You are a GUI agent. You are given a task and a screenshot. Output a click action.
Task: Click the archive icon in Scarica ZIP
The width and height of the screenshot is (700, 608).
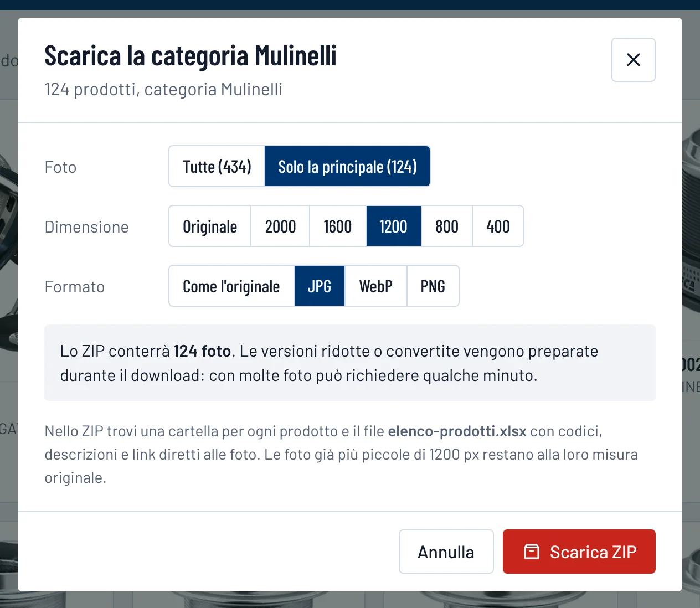coord(532,552)
